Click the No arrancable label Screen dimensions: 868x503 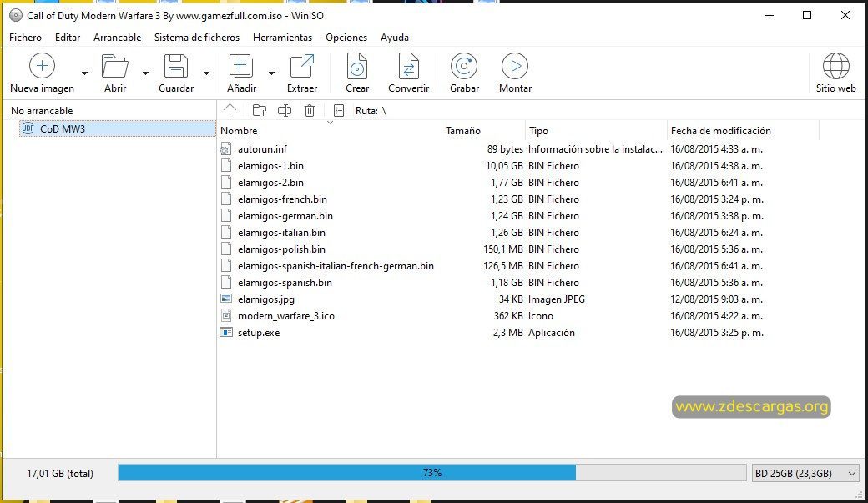pos(42,111)
